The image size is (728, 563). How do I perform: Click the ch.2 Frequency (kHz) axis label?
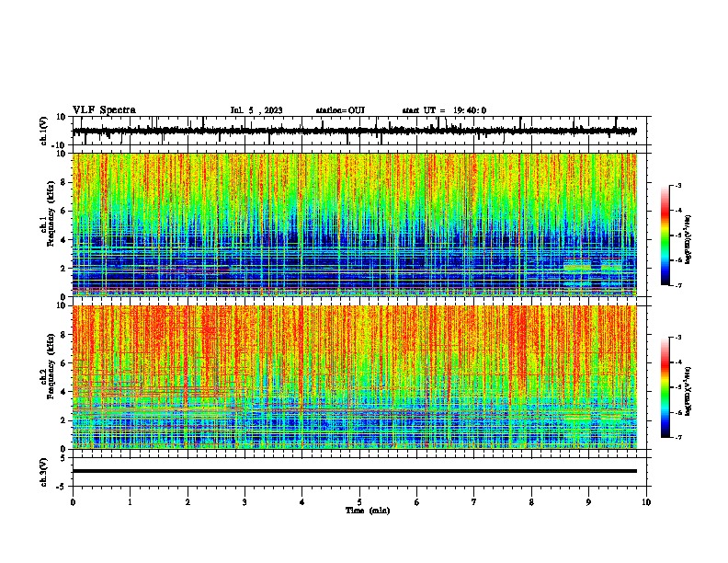tap(48, 366)
